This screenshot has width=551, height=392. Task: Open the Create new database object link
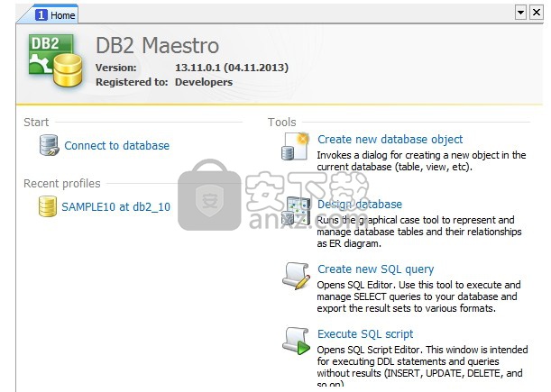point(390,140)
